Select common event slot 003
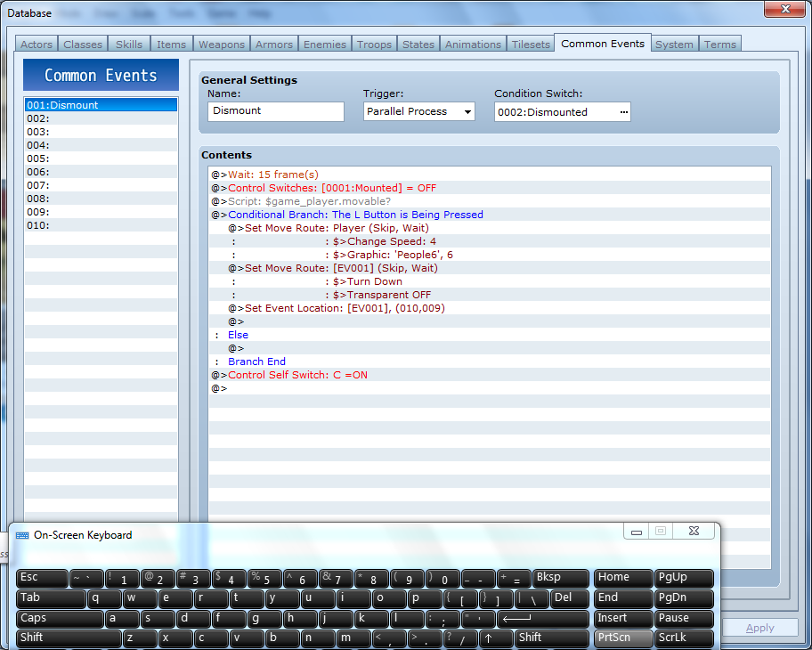The width and height of the screenshot is (812, 650). tap(101, 132)
